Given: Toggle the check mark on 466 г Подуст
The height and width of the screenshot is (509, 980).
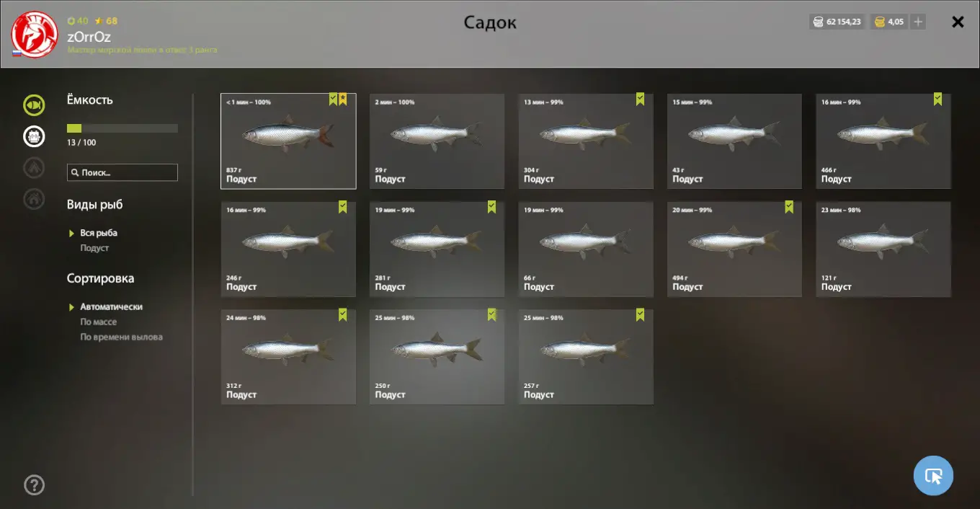Looking at the screenshot, I should [937, 99].
